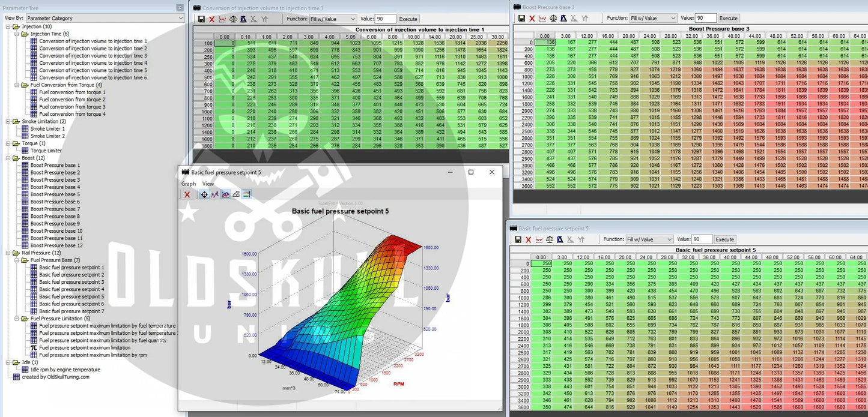
Task: Collapse the Injection Time (6) tree node
Action: pos(17,34)
